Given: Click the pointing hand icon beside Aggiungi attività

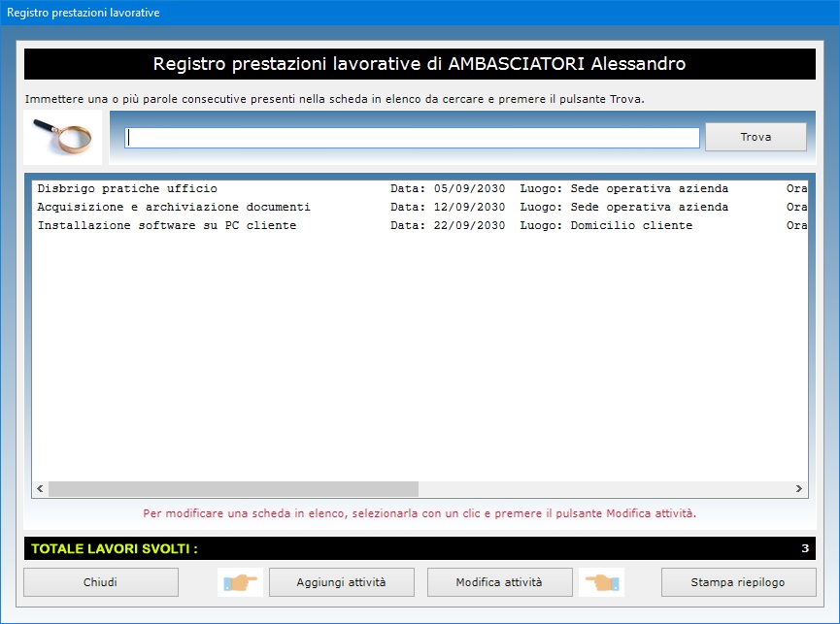Looking at the screenshot, I should pyautogui.click(x=239, y=582).
